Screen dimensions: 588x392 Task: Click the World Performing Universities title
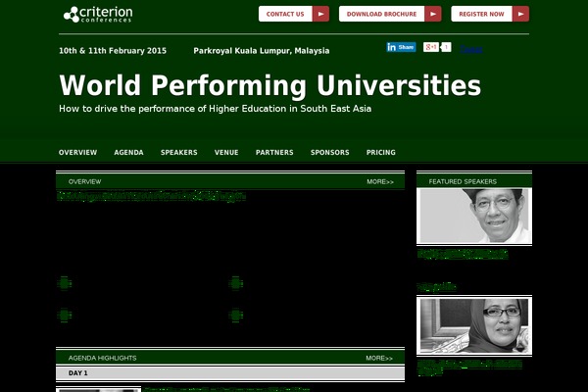coord(270,85)
